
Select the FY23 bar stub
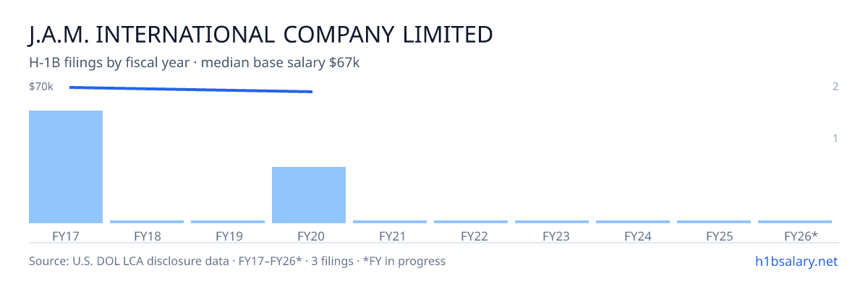click(552, 222)
